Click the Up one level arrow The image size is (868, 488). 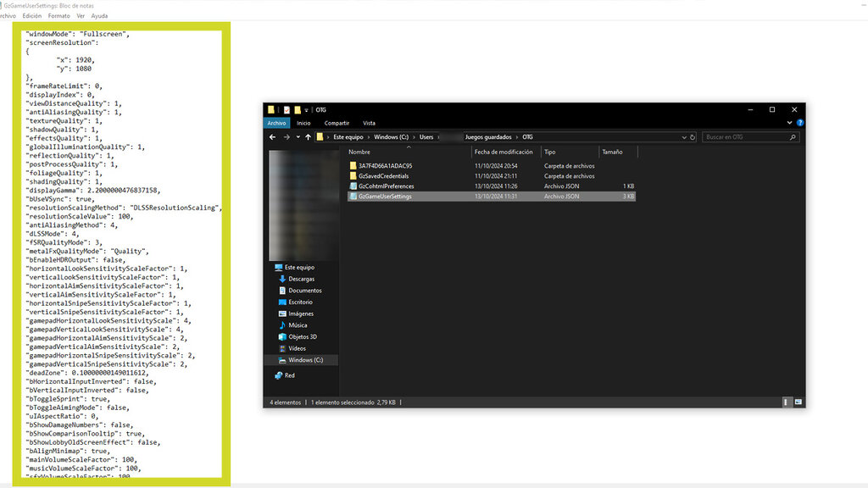click(308, 137)
